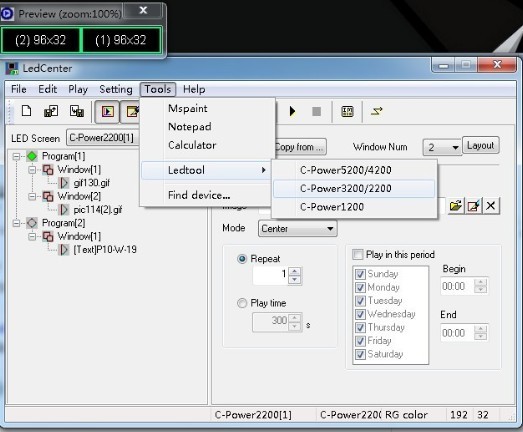Toggle the Monday checkbox
The width and height of the screenshot is (523, 432).
pos(360,287)
